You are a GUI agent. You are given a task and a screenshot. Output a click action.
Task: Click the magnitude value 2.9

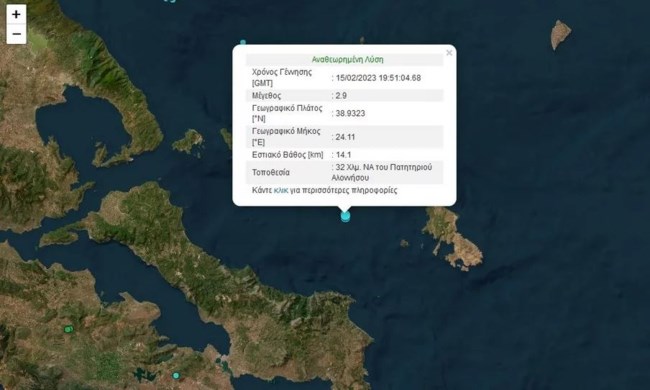point(341,95)
